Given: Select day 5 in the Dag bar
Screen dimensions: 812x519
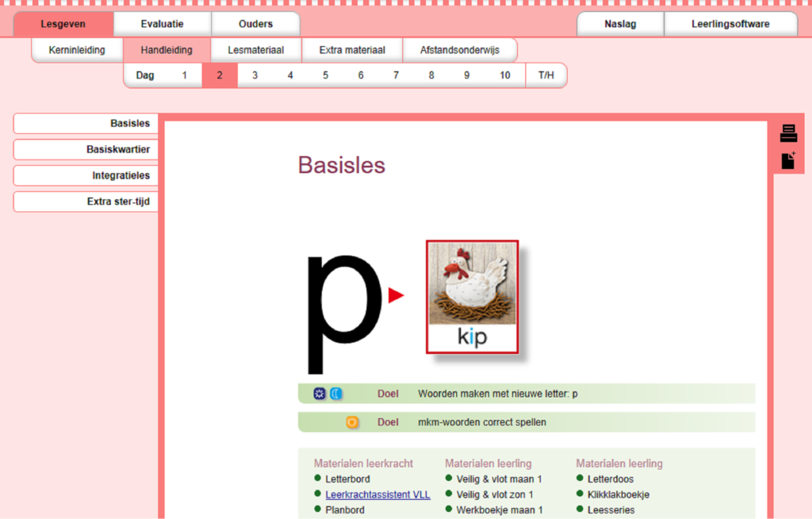Looking at the screenshot, I should [325, 75].
